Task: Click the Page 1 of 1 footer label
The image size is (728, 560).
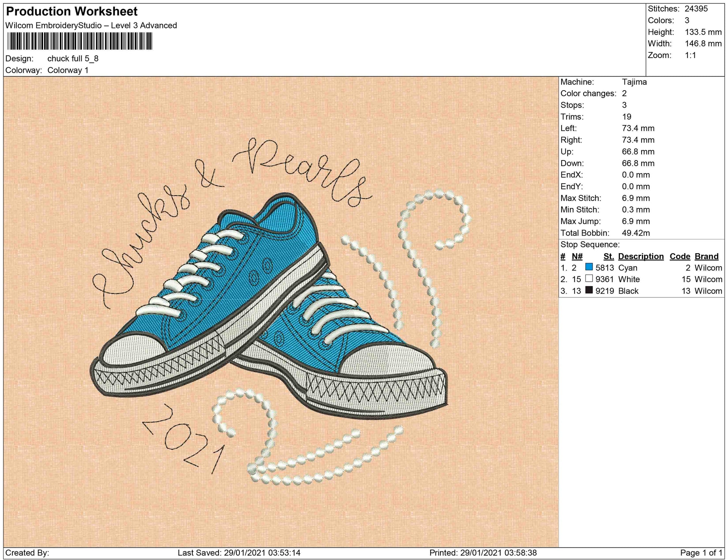Action: pyautogui.click(x=701, y=553)
